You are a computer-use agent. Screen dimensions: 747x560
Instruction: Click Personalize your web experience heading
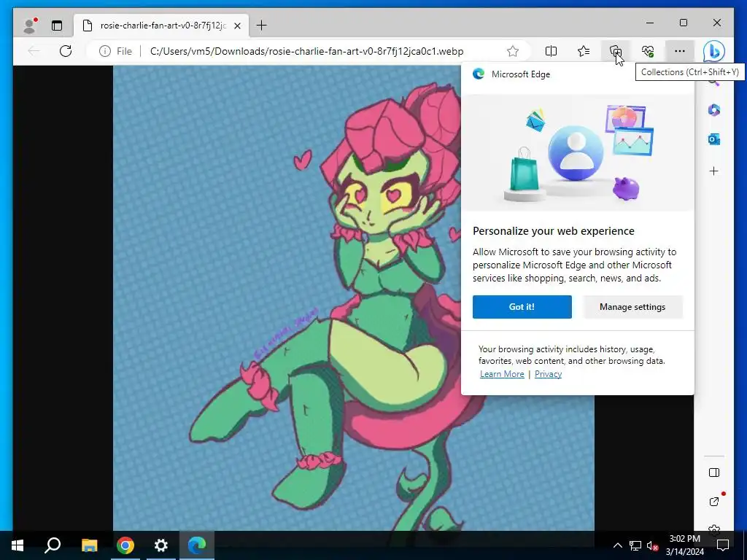click(554, 231)
